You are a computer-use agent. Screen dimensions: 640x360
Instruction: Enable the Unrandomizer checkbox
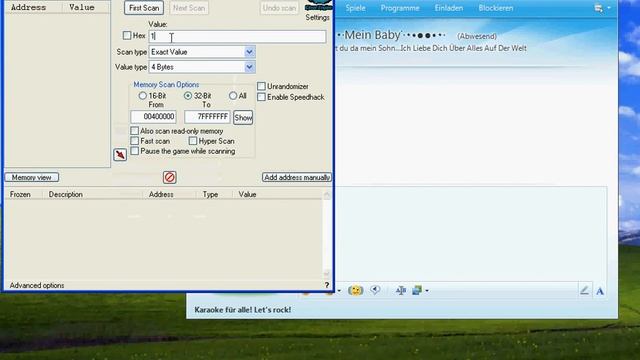[261, 86]
